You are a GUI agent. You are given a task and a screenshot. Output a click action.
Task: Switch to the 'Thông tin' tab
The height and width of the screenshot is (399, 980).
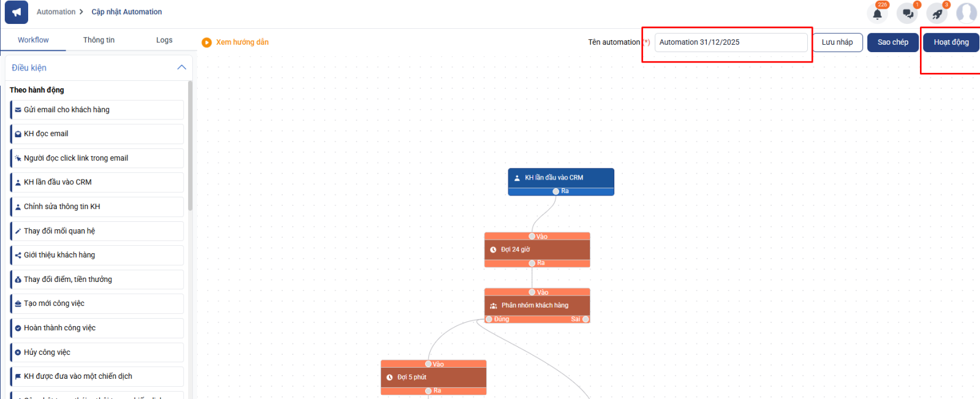[99, 40]
